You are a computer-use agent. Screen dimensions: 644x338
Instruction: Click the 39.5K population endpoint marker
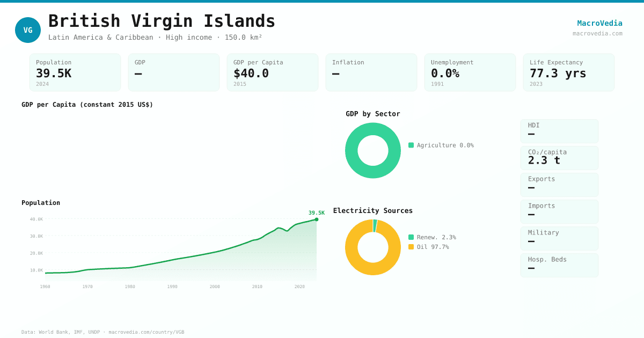click(x=317, y=219)
